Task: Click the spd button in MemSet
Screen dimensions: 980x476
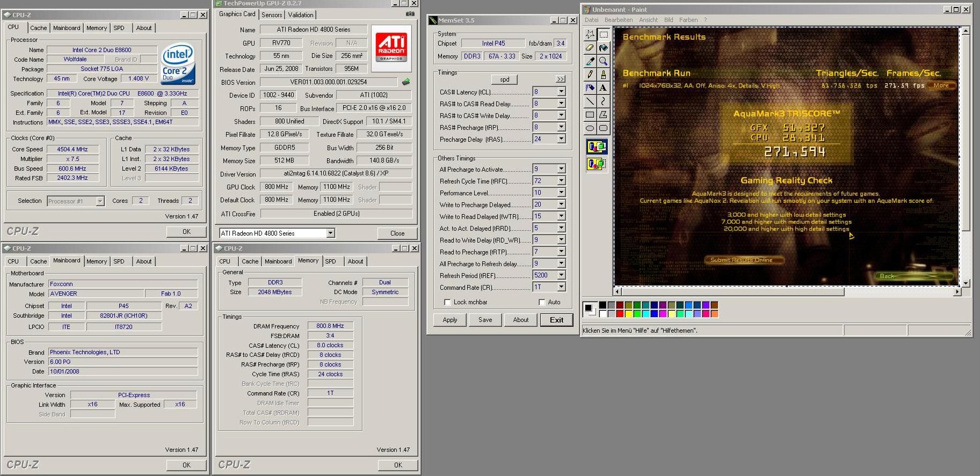Action: pos(505,79)
